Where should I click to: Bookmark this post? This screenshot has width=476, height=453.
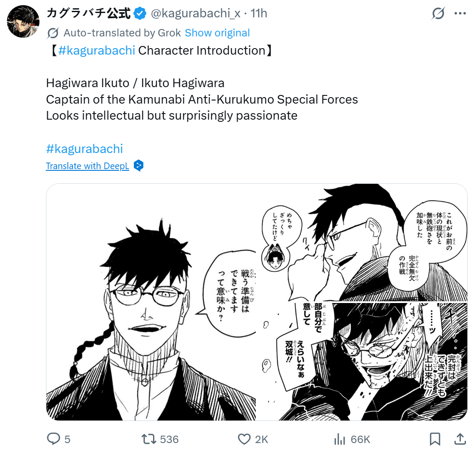coord(435,439)
